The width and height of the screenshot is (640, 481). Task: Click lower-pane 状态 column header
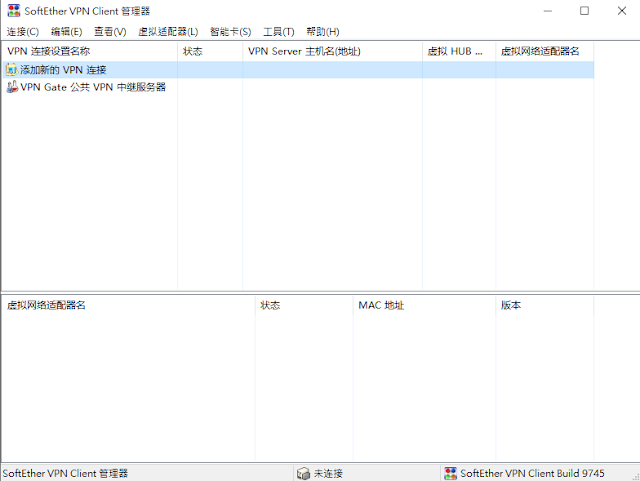(304, 305)
